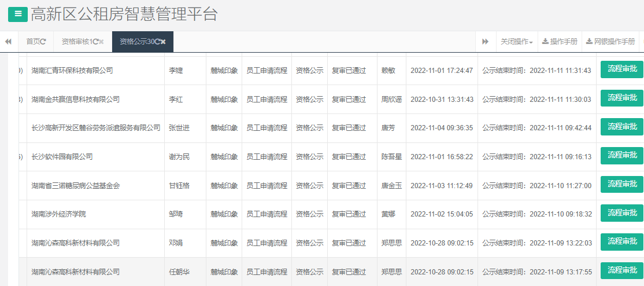
Task: Click 流程审批 for 张世进's row
Action: [622, 127]
